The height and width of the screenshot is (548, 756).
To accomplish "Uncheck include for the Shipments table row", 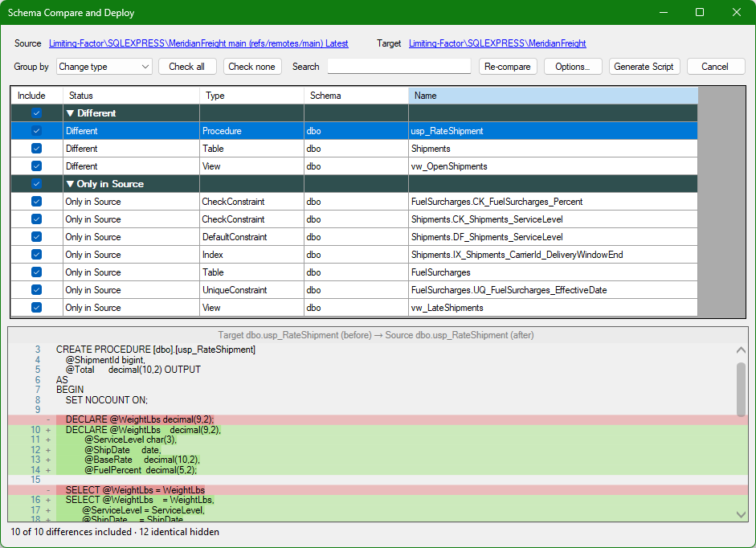I will 37,148.
